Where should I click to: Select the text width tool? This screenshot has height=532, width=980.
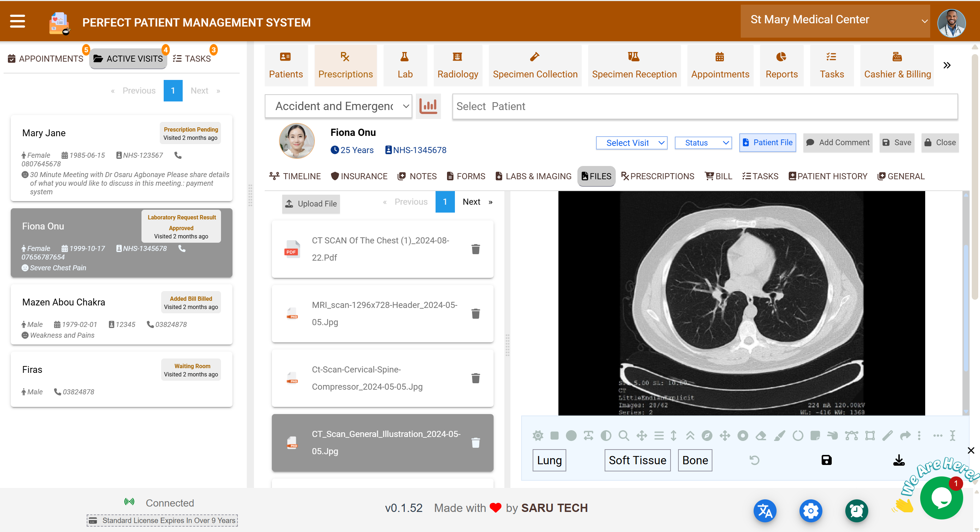(588, 435)
